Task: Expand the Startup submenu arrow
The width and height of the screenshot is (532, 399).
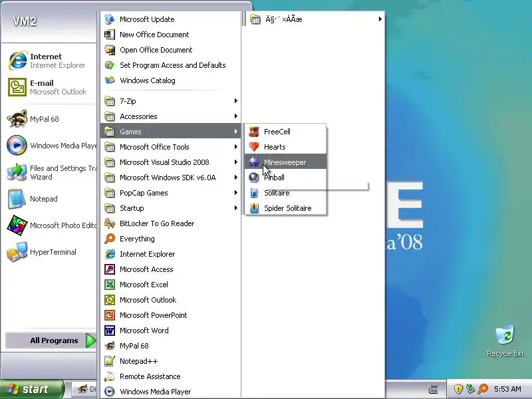Action: click(x=235, y=207)
